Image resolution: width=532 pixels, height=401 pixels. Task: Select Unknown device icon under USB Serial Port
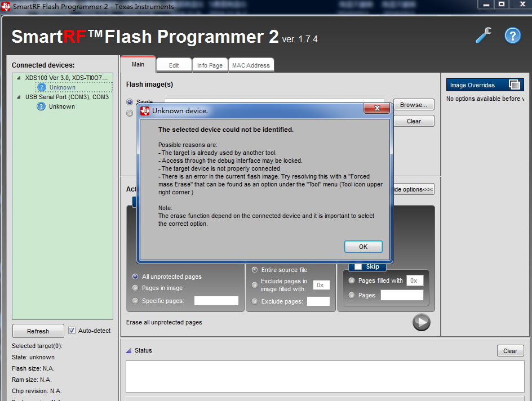(41, 106)
